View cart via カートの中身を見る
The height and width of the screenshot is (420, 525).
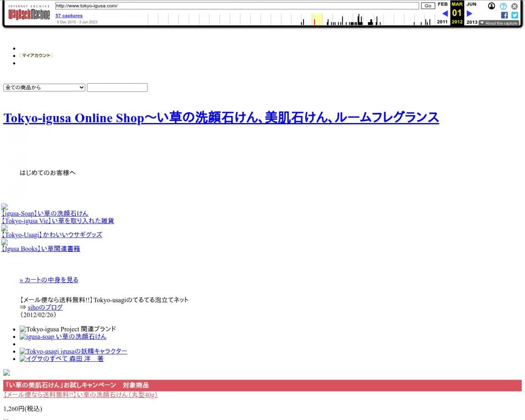pyautogui.click(x=49, y=280)
